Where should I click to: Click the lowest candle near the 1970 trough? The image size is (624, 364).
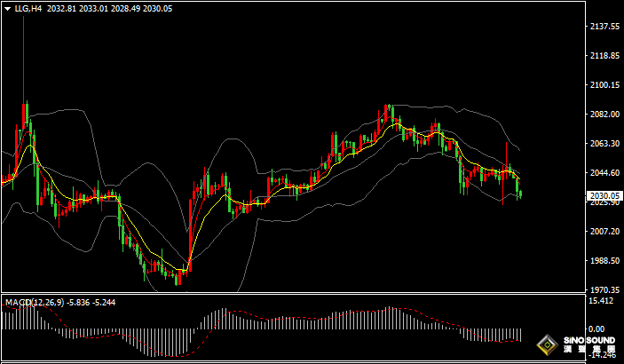pyautogui.click(x=178, y=279)
